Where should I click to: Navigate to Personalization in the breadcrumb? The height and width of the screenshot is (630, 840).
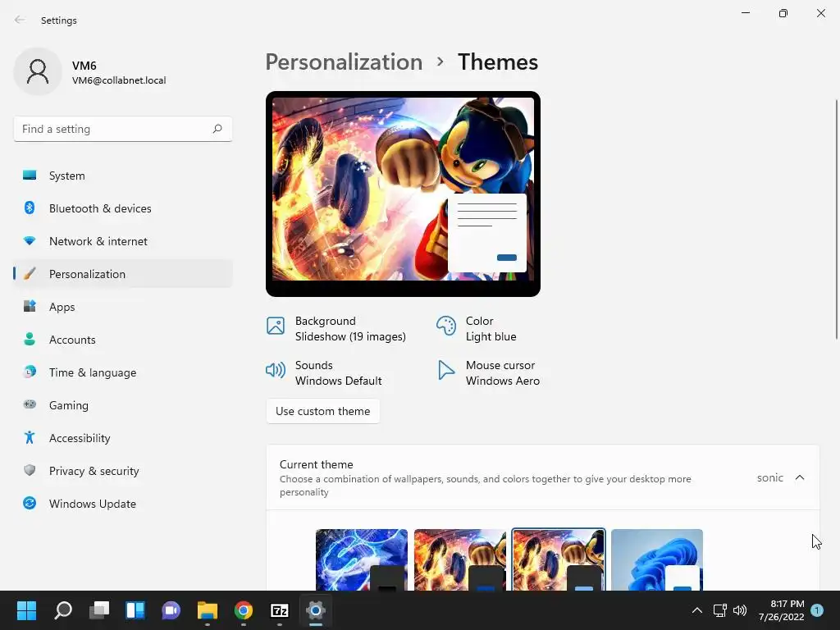[344, 62]
